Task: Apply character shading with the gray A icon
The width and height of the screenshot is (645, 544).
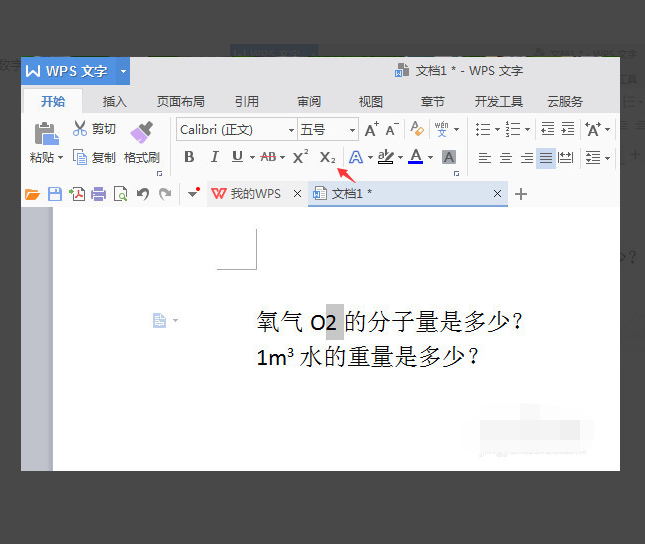Action: (x=449, y=157)
